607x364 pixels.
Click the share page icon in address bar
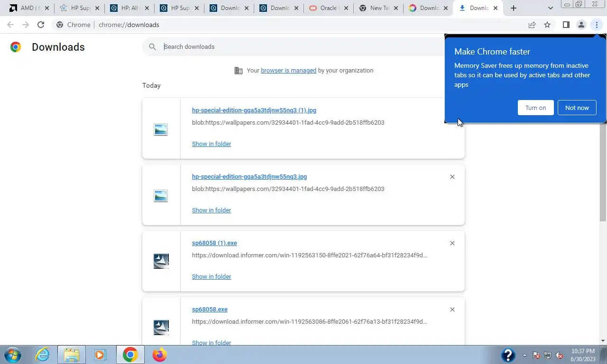532,25
